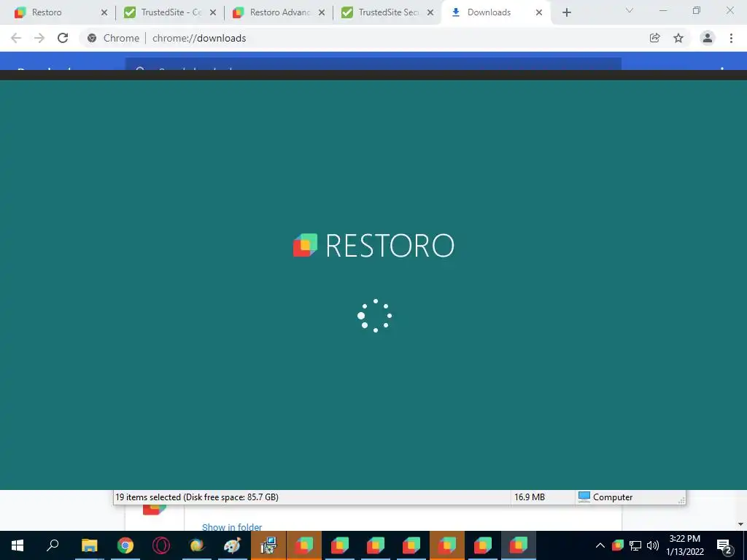Open File Explorer from the taskbar
This screenshot has height=560, width=747.
pos(90,545)
